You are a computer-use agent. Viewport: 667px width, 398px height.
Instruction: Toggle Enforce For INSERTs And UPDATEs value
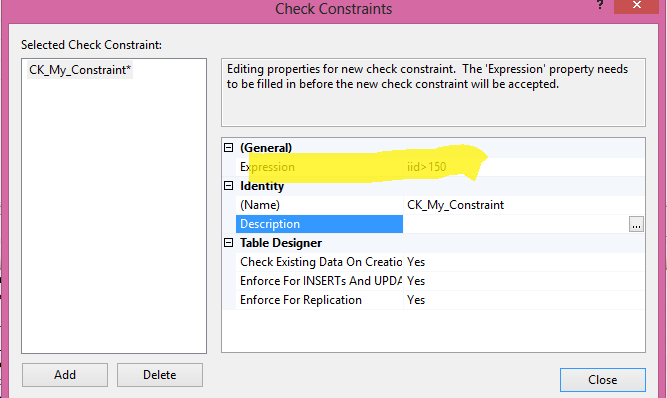coord(524,281)
